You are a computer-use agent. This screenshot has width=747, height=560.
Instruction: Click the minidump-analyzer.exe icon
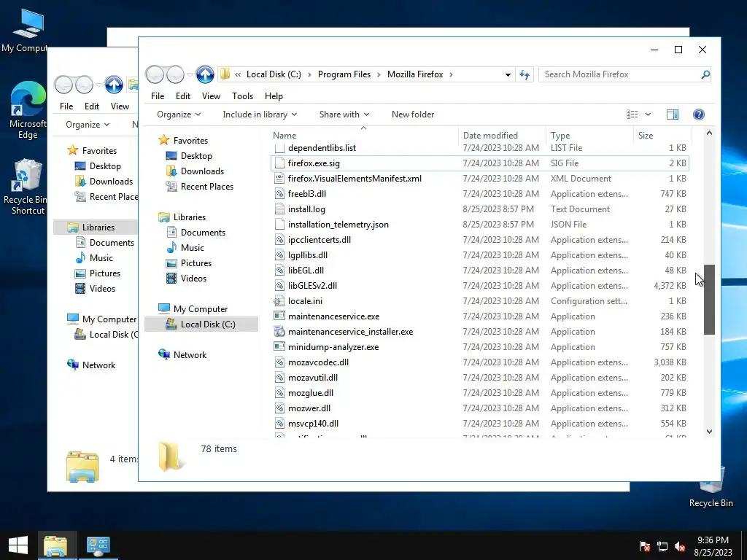(x=279, y=346)
